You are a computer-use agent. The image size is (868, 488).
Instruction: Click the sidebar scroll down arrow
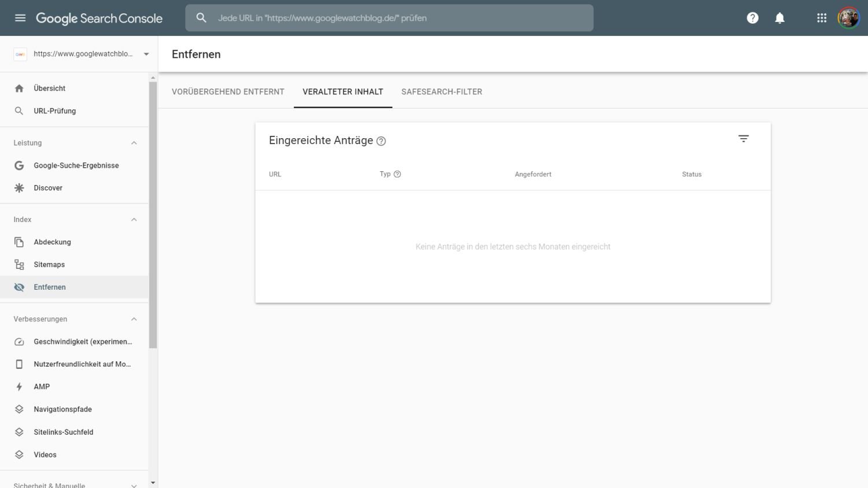pos(153,482)
